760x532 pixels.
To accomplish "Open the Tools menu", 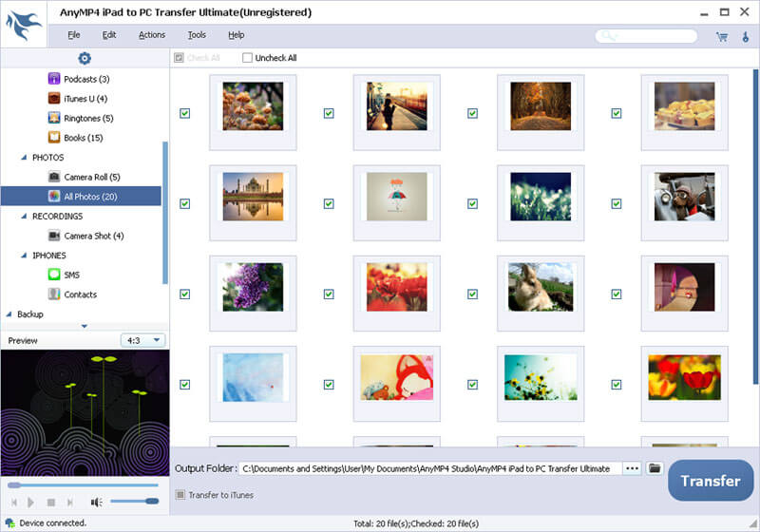I will tap(197, 35).
